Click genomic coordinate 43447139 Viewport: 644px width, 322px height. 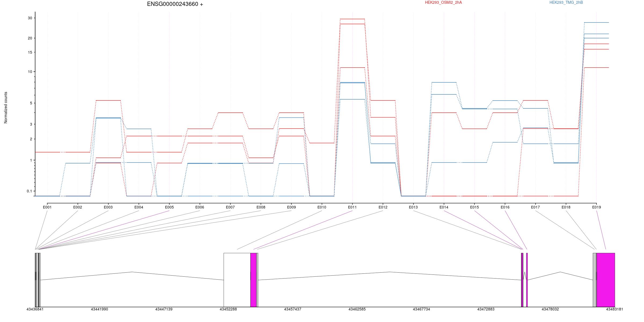164,309
